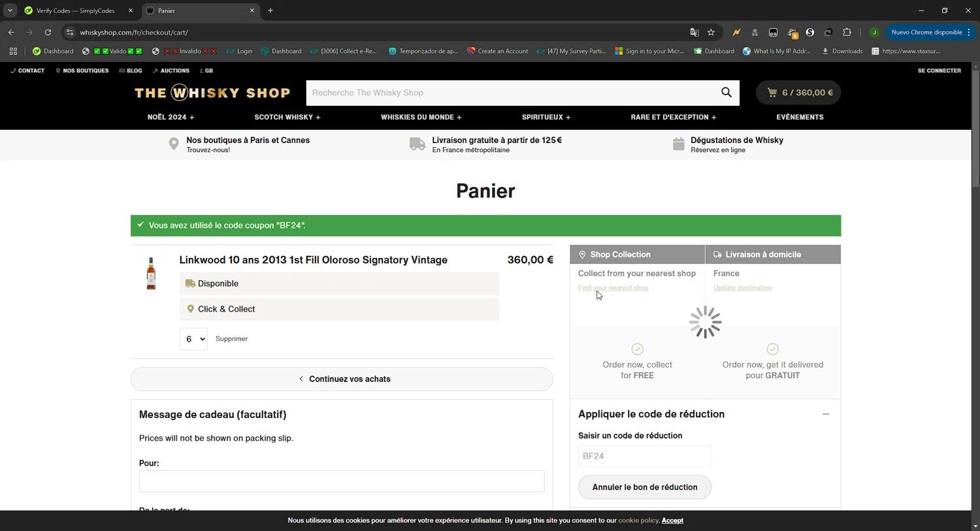Open the Create an Account bookmark
Viewport: 980px width, 531px height.
click(x=497, y=51)
